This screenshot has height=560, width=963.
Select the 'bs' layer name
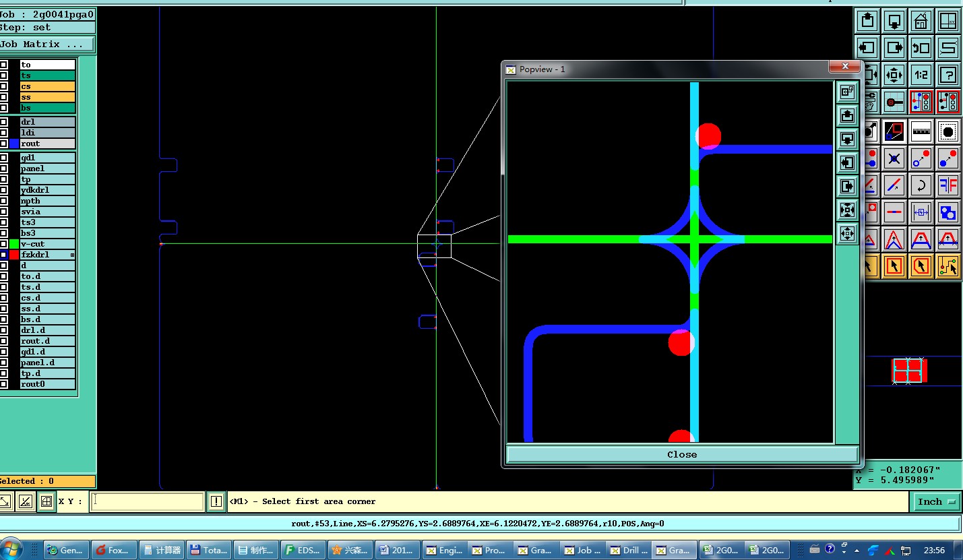pyautogui.click(x=47, y=108)
